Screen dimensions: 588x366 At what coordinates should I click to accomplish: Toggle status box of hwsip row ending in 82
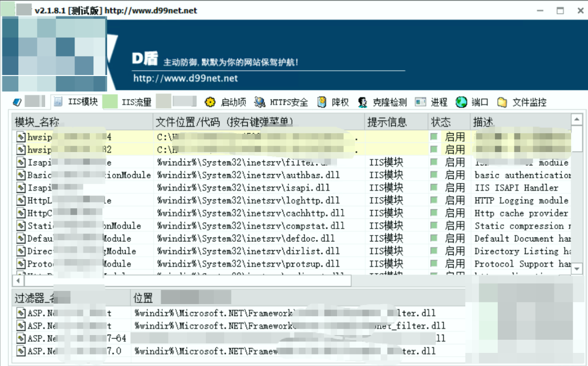tap(434, 149)
